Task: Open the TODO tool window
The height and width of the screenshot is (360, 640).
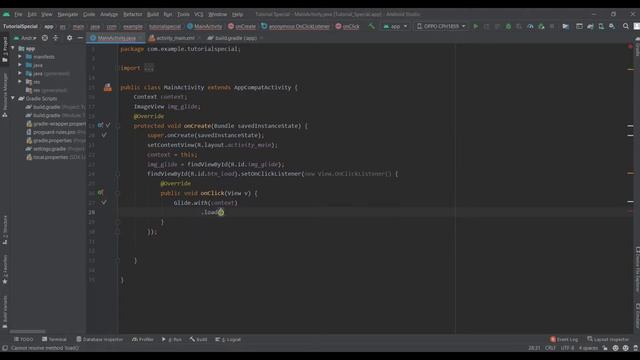Action: coord(24,339)
